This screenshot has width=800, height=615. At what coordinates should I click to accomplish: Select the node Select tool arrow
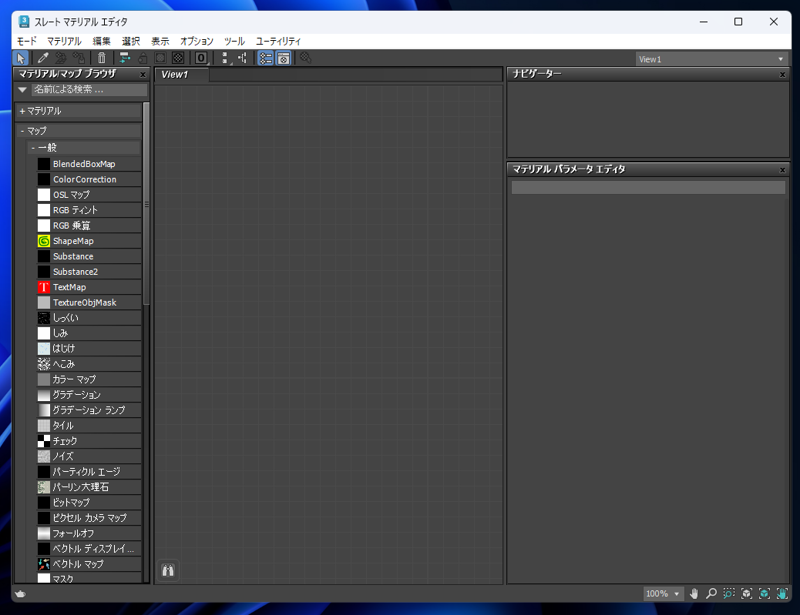20,59
